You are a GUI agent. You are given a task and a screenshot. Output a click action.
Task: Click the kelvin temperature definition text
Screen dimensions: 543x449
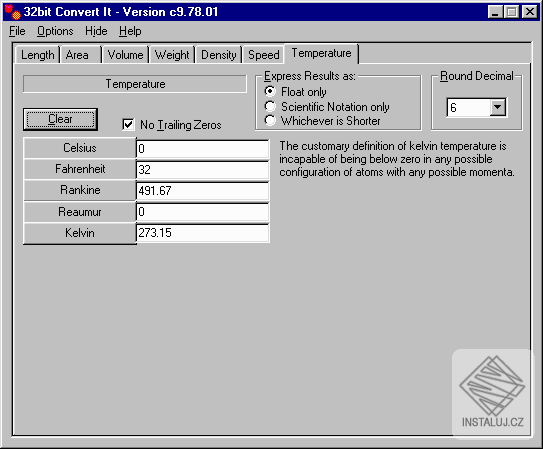click(397, 159)
